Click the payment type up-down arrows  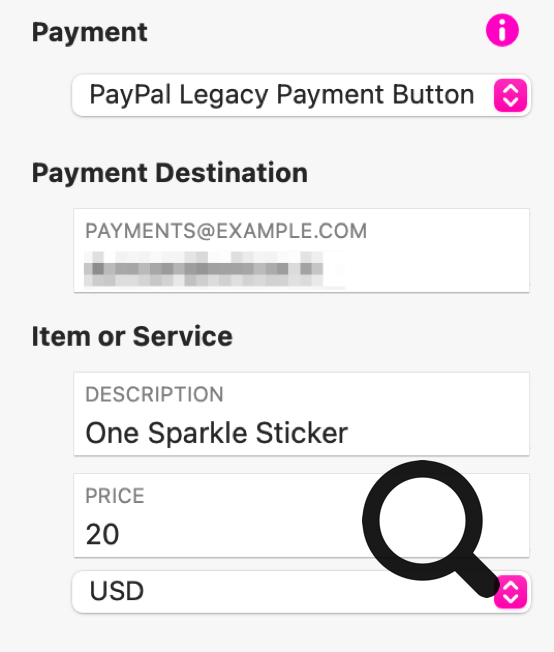[x=510, y=96]
